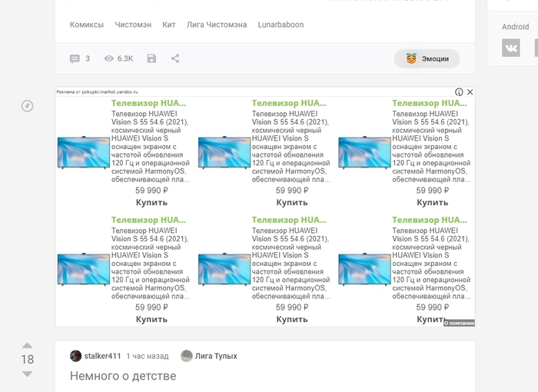Open the comments icon showing 3

75,58
